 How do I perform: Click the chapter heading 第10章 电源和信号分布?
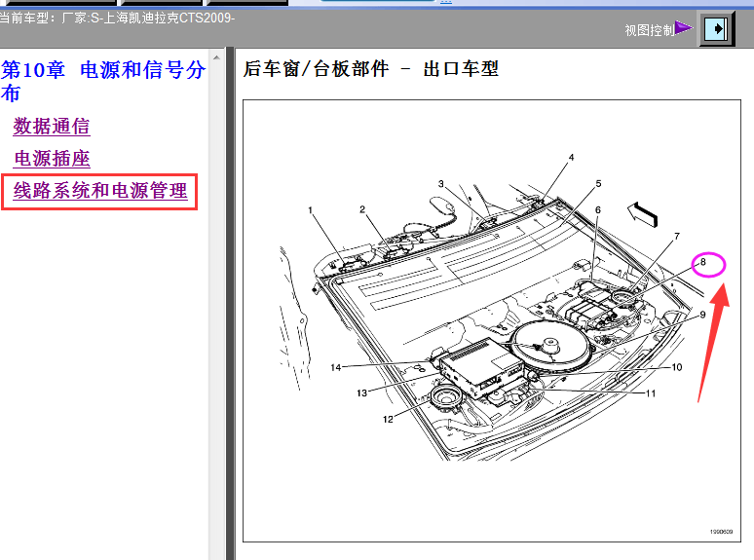(103, 81)
